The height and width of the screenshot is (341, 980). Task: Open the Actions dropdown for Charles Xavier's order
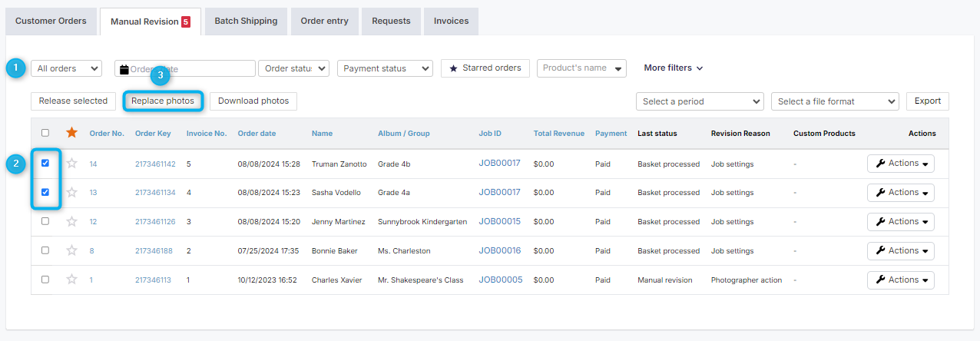(901, 280)
